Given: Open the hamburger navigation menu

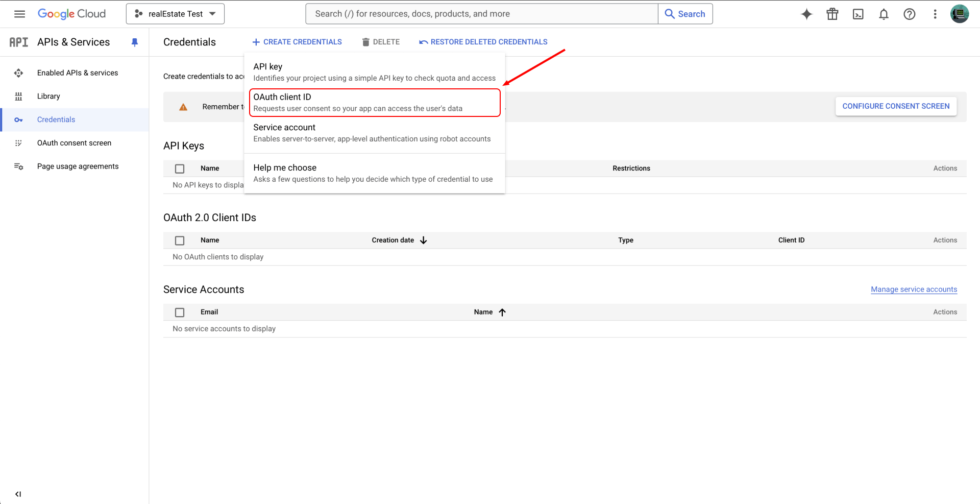Looking at the screenshot, I should point(19,14).
